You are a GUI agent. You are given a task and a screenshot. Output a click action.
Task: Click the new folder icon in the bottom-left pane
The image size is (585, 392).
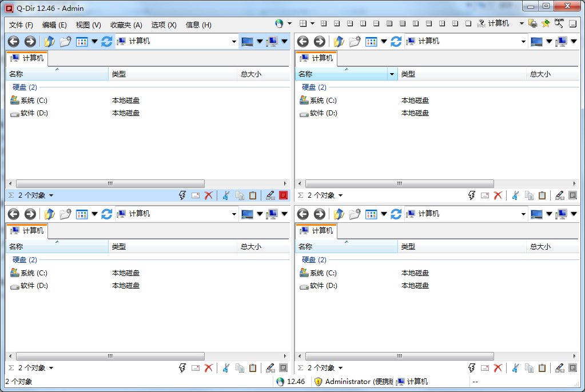coord(66,214)
